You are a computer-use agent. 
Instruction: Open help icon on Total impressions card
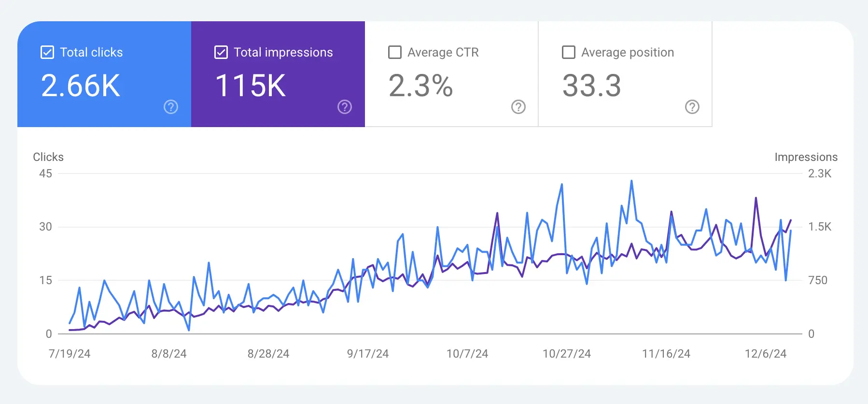click(x=345, y=107)
